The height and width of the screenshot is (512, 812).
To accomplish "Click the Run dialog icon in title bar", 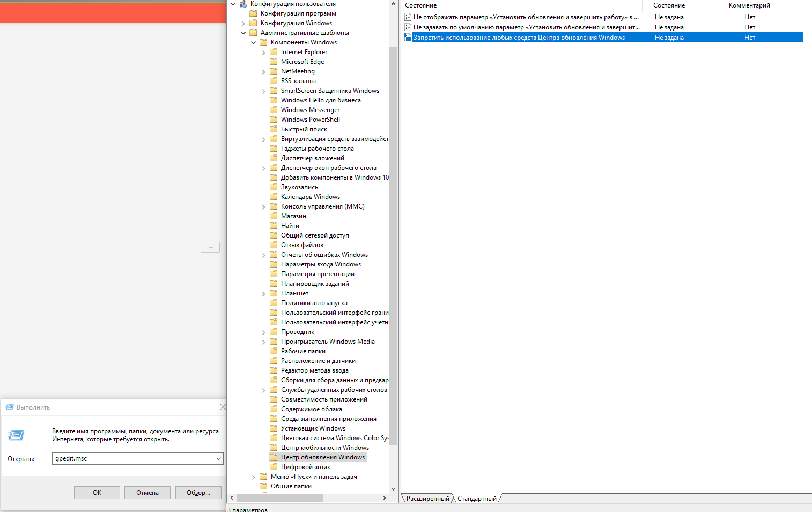I will pyautogui.click(x=9, y=407).
